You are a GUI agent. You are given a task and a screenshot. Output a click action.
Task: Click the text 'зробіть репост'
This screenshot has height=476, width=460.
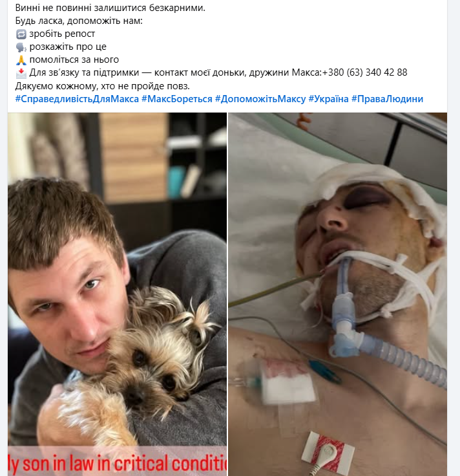(x=62, y=34)
